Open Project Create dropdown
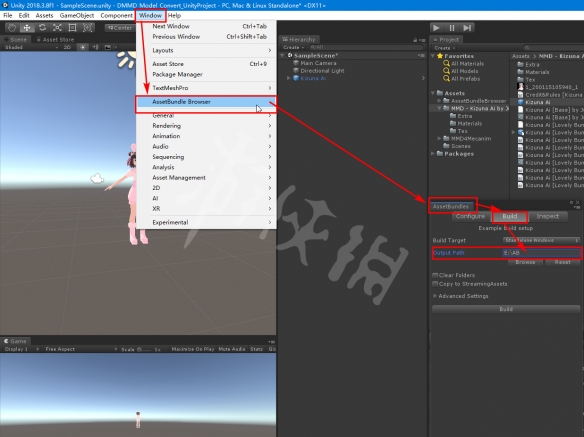The width and height of the screenshot is (584, 437). 444,48
